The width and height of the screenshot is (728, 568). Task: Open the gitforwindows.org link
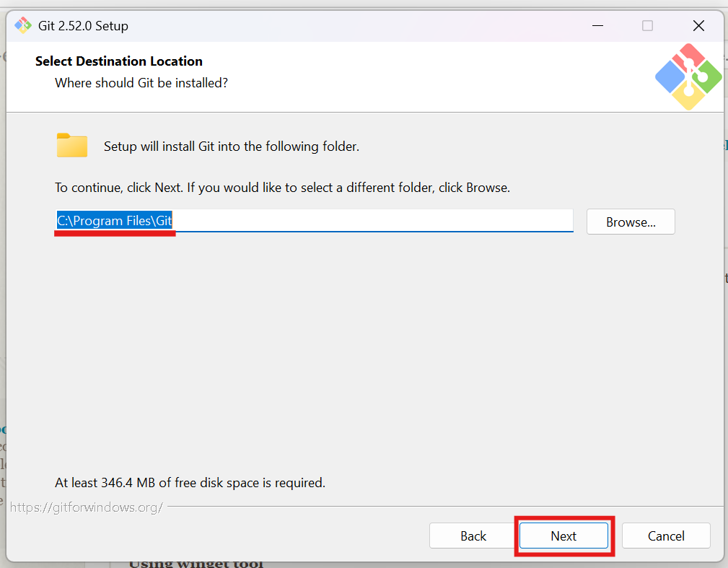[87, 507]
